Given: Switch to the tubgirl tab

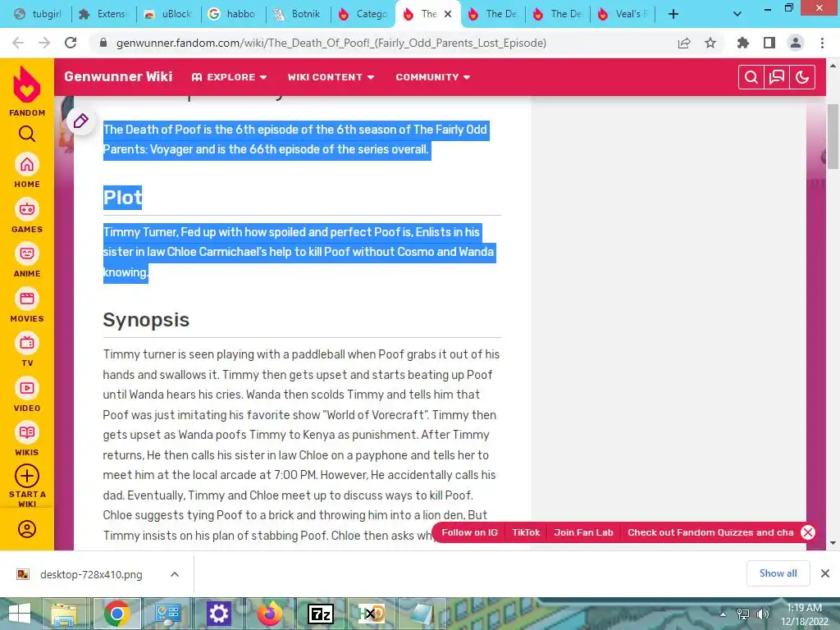Looking at the screenshot, I should 38,14.
